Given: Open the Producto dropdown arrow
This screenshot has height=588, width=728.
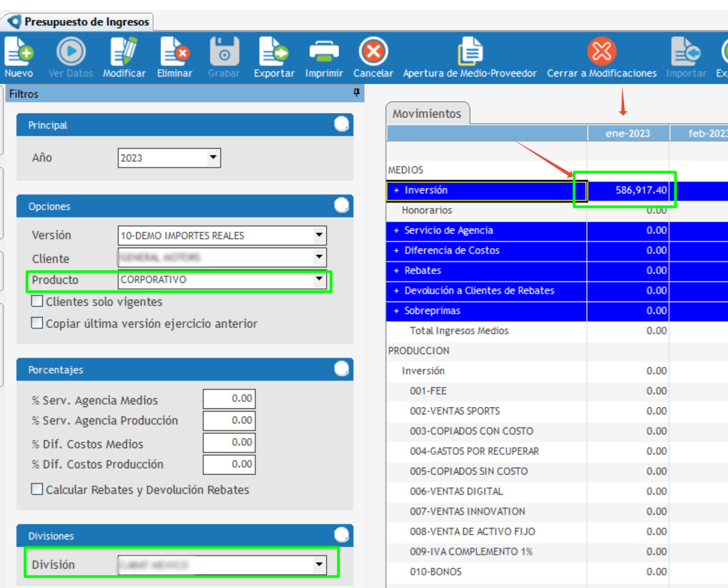Looking at the screenshot, I should click(x=319, y=279).
